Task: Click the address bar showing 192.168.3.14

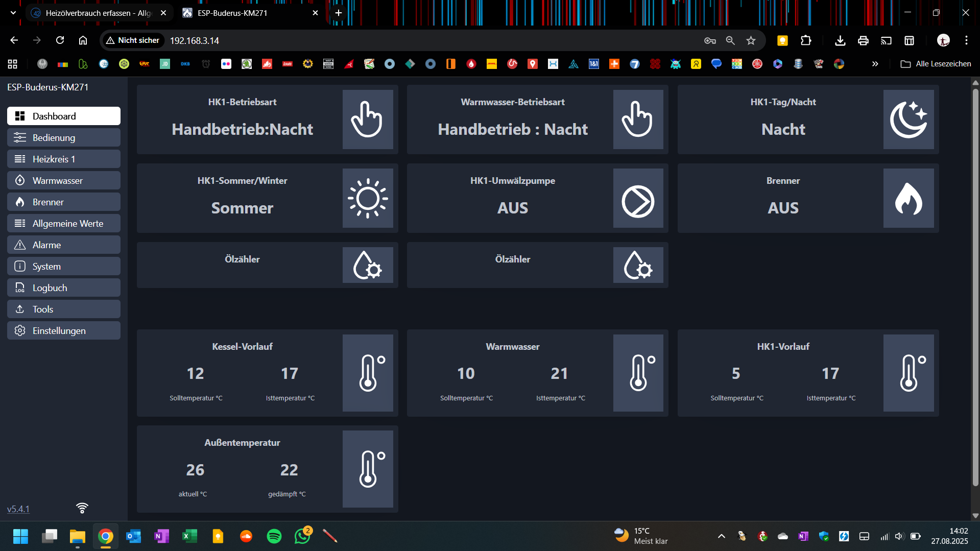Action: (409, 40)
